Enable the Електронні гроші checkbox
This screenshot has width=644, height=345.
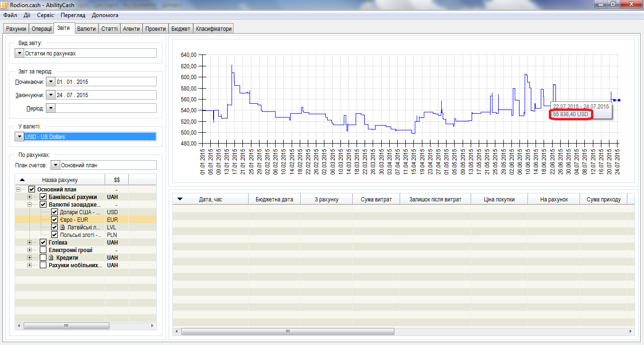point(43,250)
